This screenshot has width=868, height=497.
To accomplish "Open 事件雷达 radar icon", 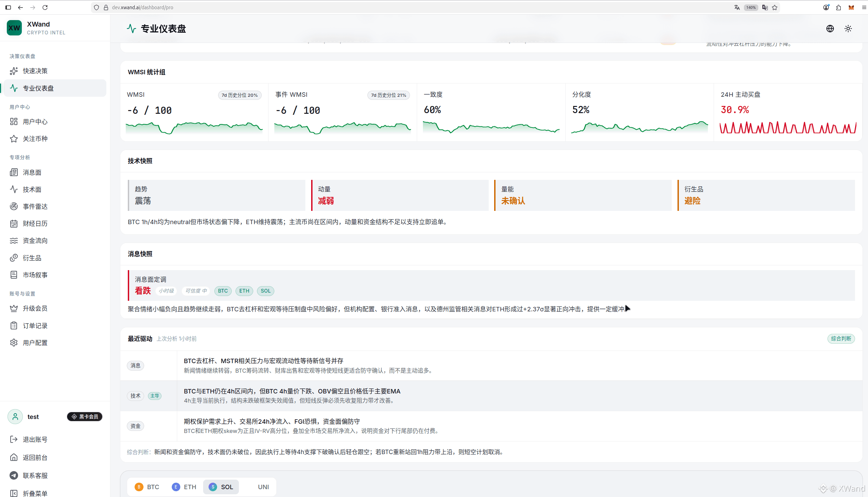I will [14, 206].
